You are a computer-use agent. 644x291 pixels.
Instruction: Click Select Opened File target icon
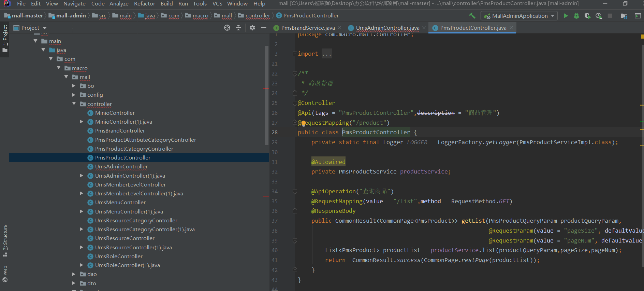(x=227, y=28)
